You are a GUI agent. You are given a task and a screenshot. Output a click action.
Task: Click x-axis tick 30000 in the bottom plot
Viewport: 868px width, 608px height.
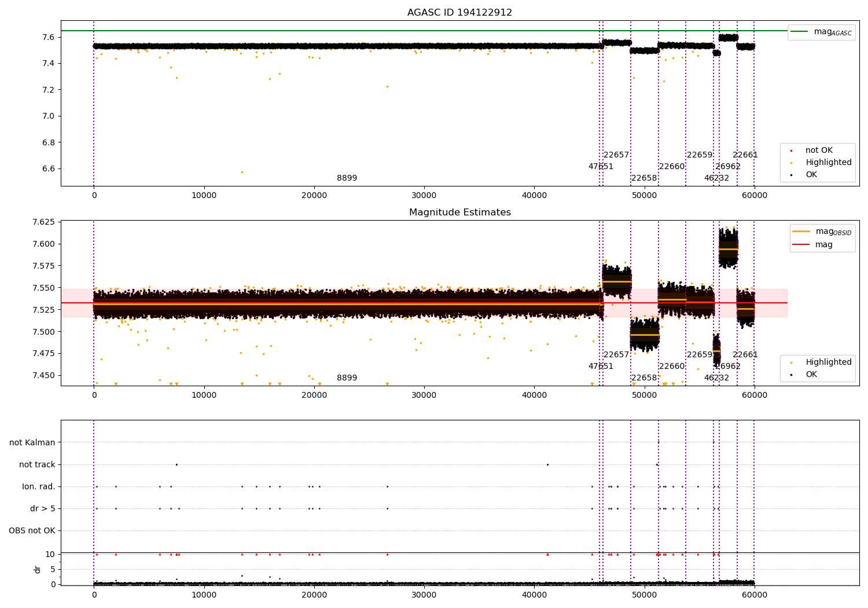point(424,595)
